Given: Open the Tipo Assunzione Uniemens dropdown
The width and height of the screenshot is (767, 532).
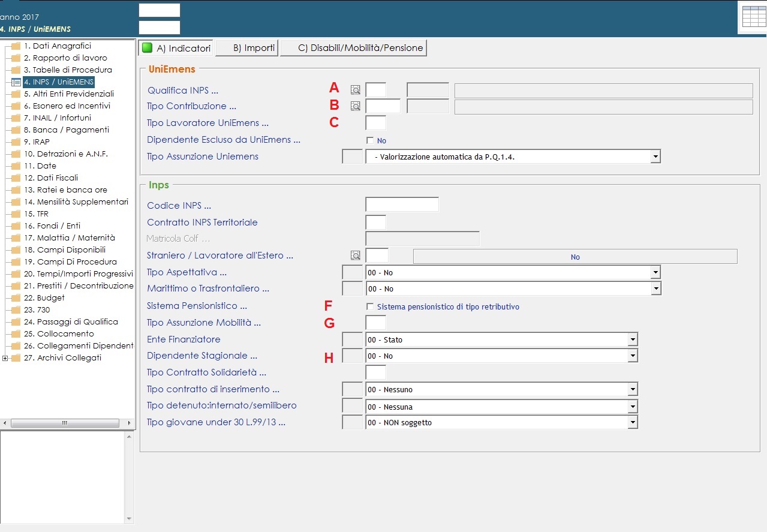Looking at the screenshot, I should [655, 157].
